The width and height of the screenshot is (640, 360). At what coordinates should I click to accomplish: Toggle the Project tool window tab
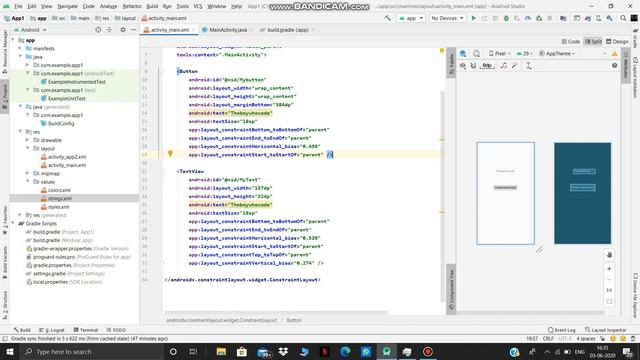click(x=4, y=97)
